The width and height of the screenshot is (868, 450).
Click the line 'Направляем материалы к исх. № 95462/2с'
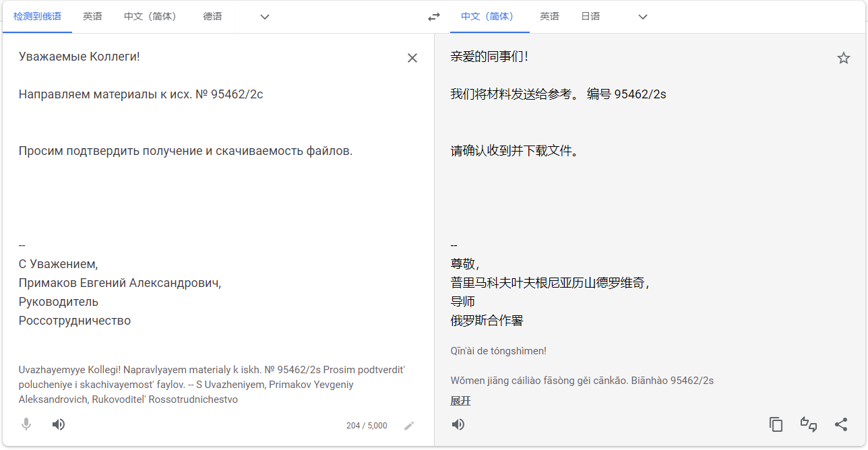coord(141,94)
